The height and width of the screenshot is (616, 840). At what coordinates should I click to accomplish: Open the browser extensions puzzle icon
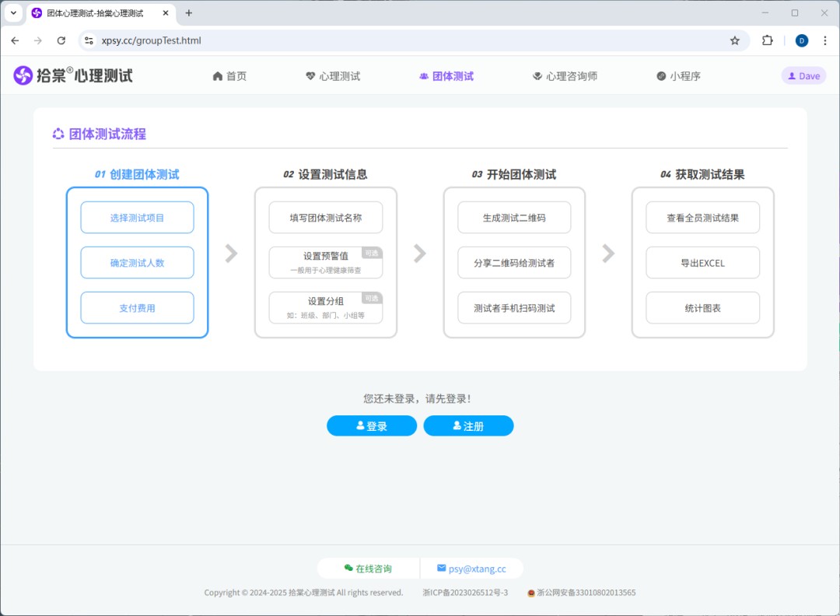point(767,40)
